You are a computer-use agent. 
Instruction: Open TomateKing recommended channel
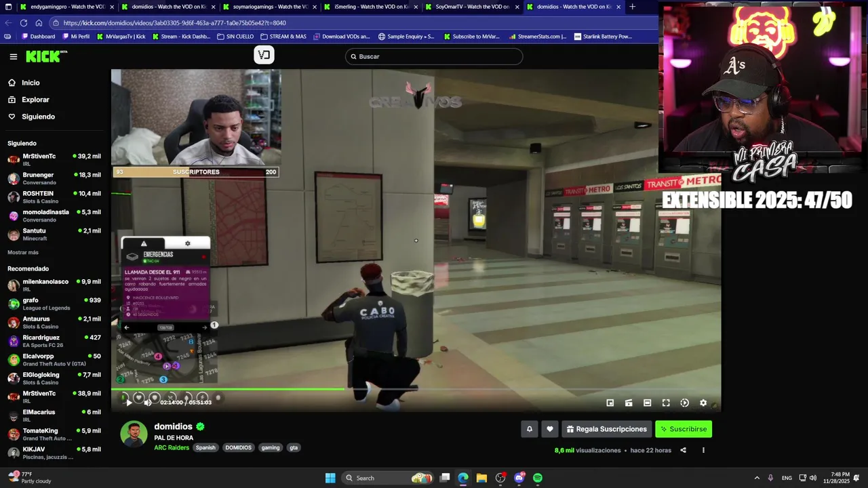[x=54, y=434]
